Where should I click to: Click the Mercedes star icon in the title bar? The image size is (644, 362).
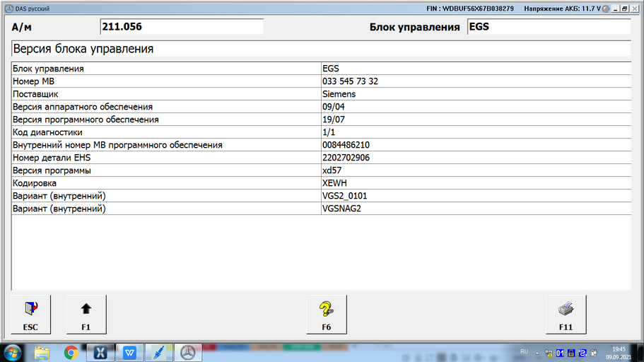[x=9, y=8]
